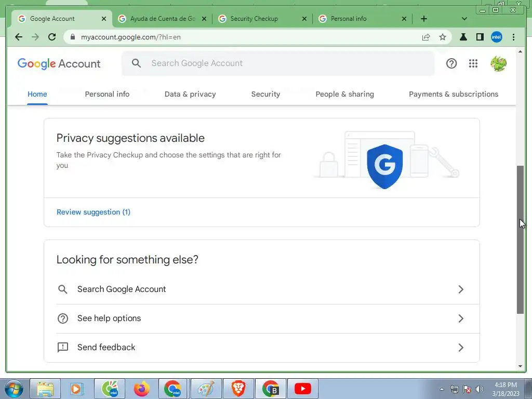The image size is (532, 399).
Task: Open See help options row
Action: click(x=262, y=318)
